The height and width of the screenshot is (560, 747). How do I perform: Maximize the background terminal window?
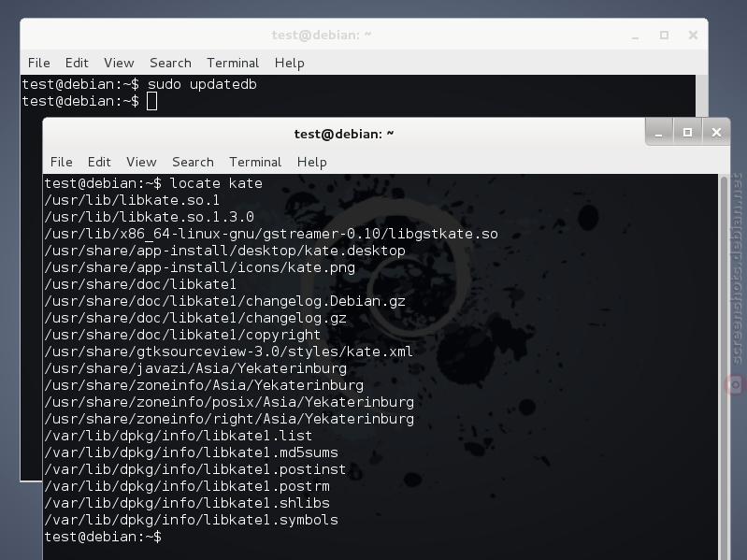coord(664,36)
